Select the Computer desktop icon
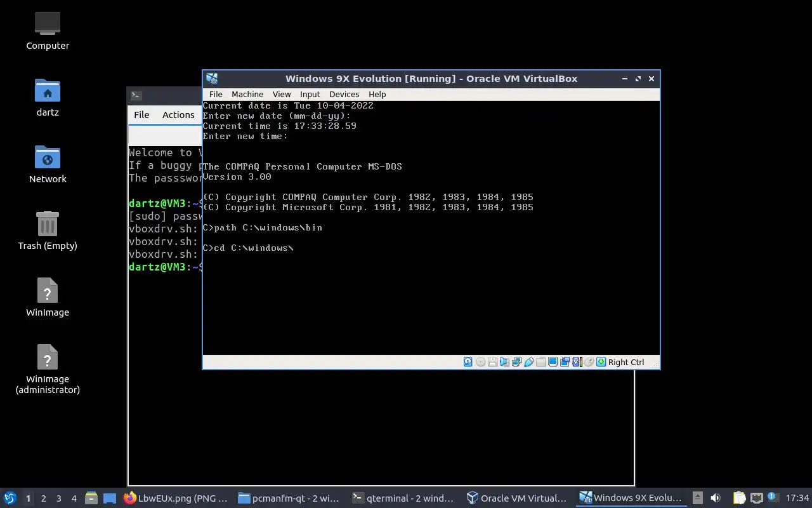The height and width of the screenshot is (508, 812). coord(48,30)
